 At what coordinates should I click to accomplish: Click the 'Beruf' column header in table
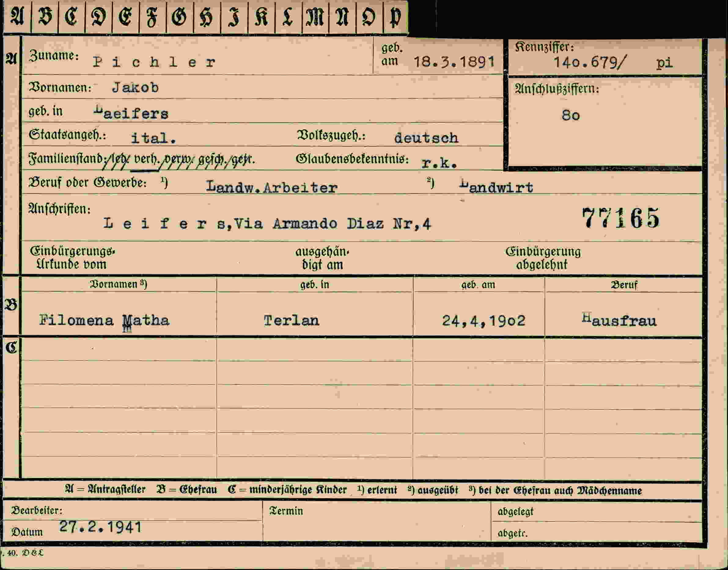click(x=624, y=285)
